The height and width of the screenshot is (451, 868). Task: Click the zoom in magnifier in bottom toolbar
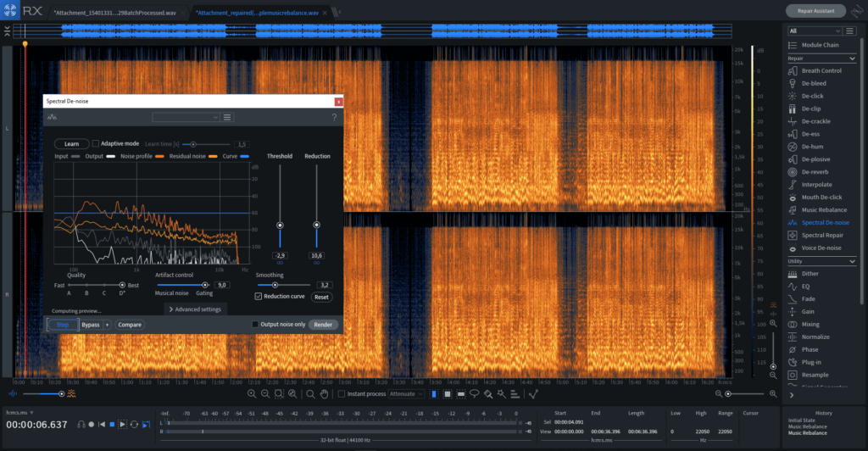[252, 394]
